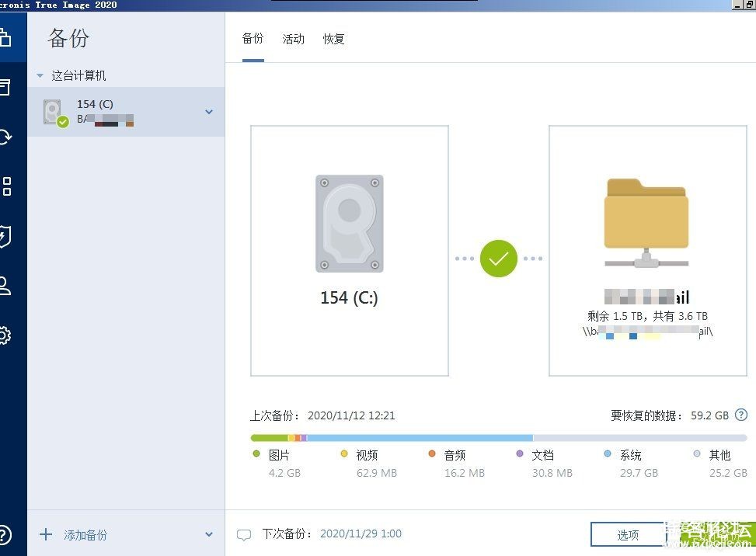
Task: Click the 文档 purple legend dot
Action: (x=520, y=453)
